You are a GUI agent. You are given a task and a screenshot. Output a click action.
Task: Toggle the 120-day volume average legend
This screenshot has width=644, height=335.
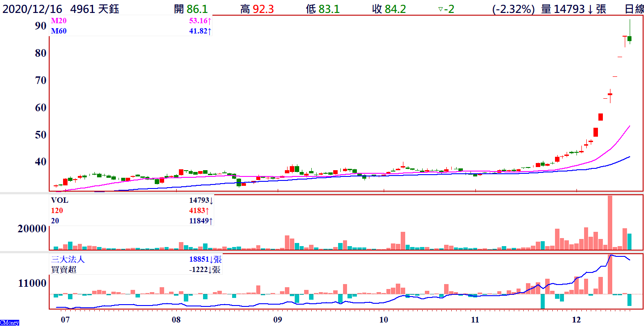click(x=56, y=211)
